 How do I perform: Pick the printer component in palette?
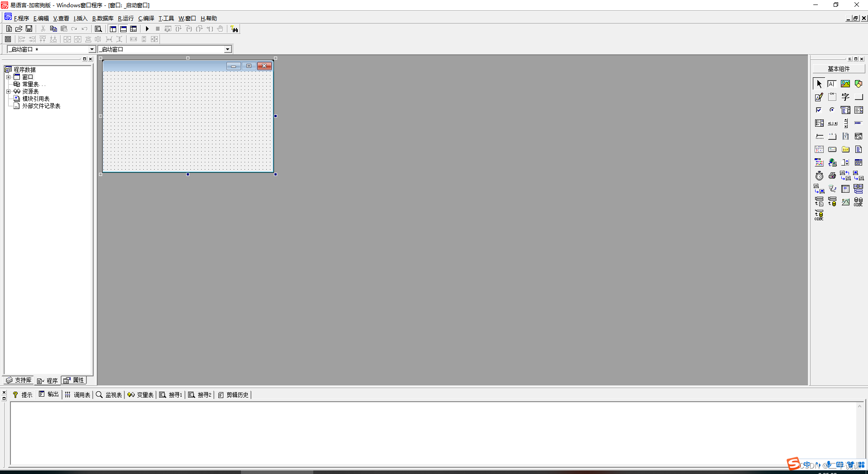pos(832,175)
